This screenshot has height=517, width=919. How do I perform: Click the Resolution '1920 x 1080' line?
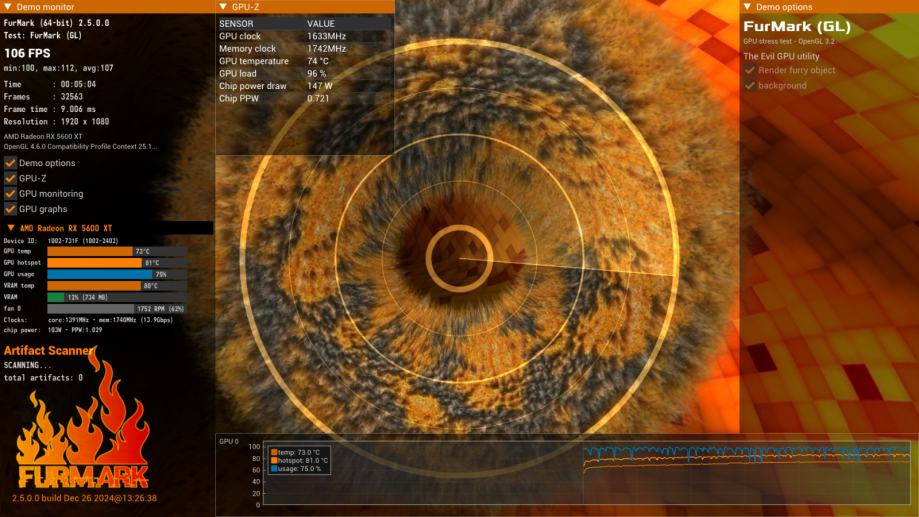(x=56, y=122)
